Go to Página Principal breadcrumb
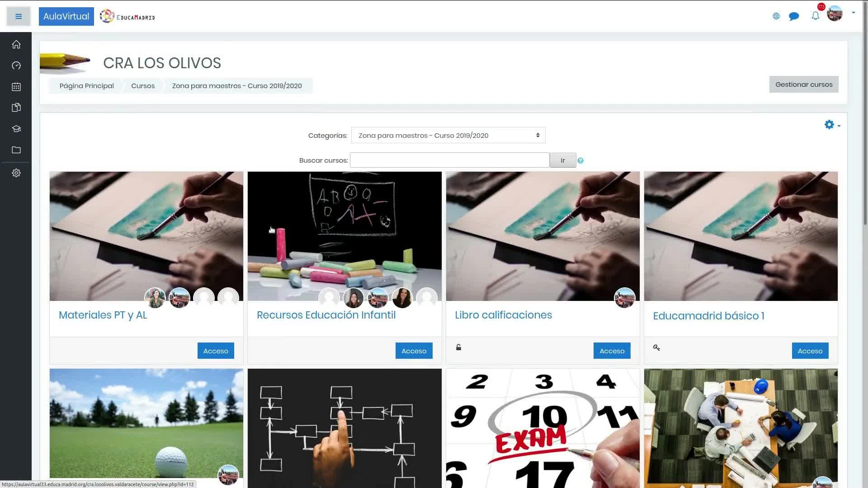868x488 pixels. [x=87, y=86]
